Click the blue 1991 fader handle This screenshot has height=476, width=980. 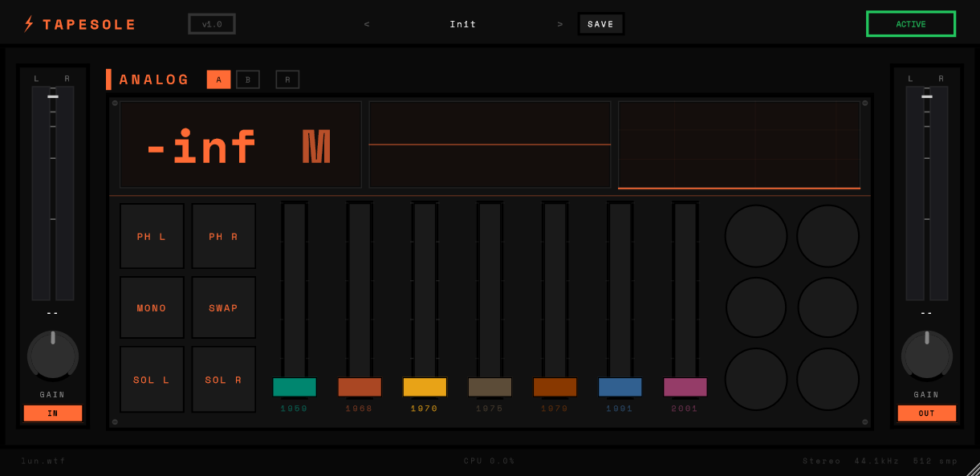pos(620,387)
